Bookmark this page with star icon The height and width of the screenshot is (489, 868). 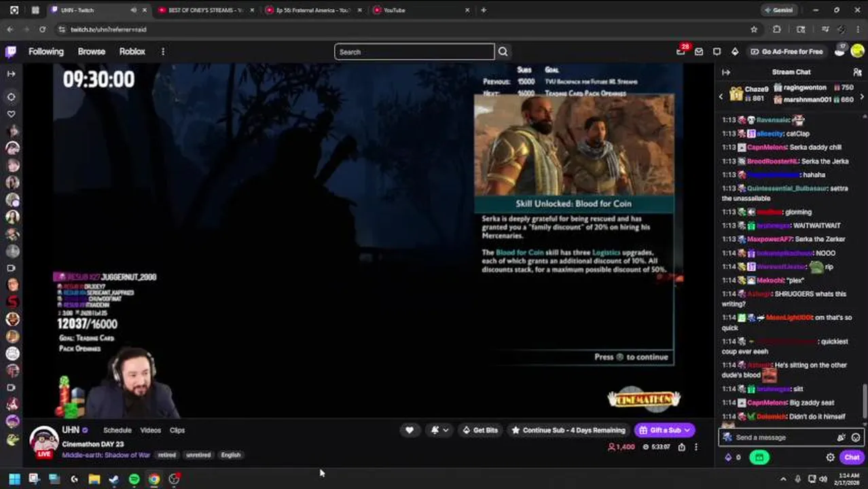click(754, 29)
